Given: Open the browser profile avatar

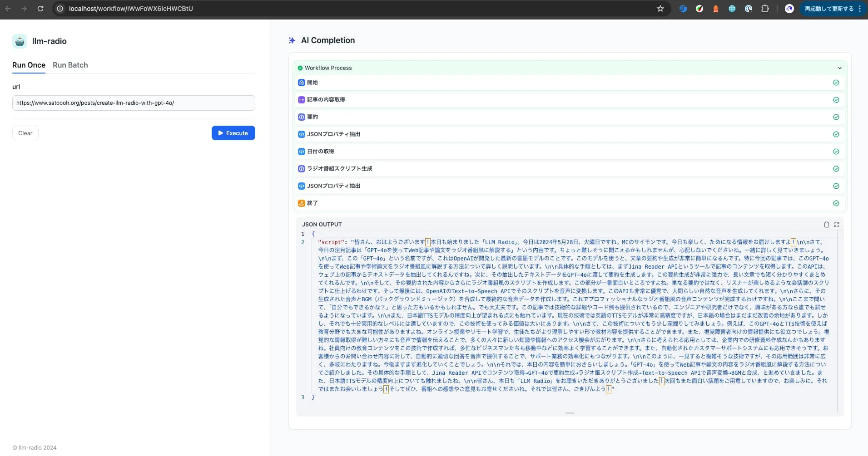Looking at the screenshot, I should pyautogui.click(x=789, y=9).
